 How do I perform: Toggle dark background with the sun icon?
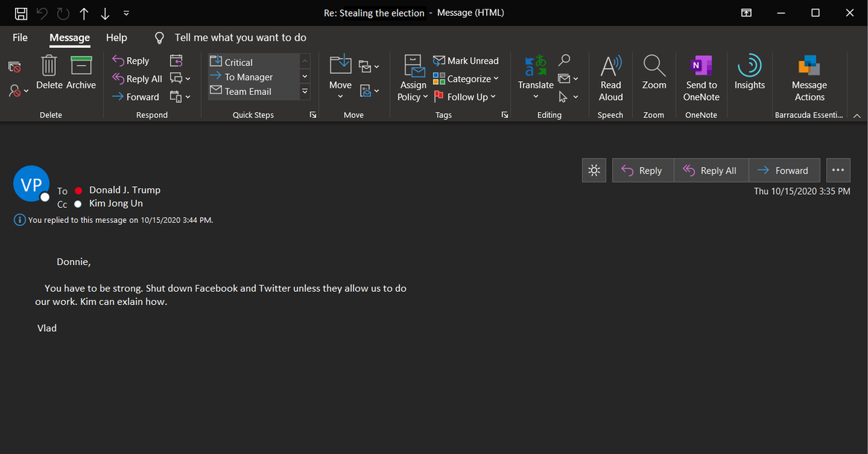point(593,170)
